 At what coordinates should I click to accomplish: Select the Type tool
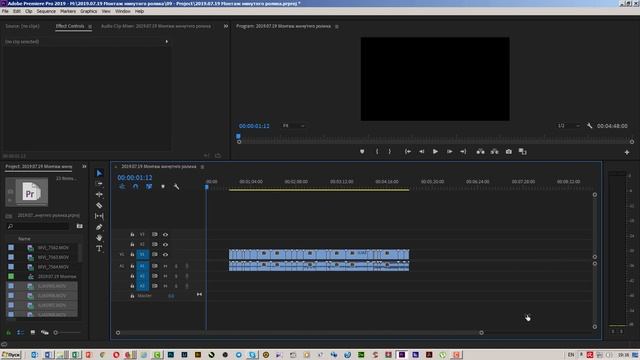click(99, 248)
